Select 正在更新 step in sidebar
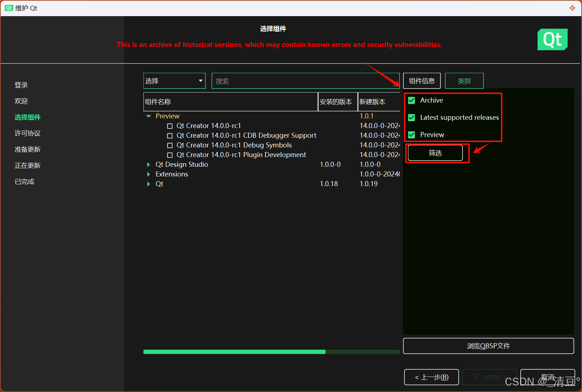The image size is (582, 392). (28, 166)
